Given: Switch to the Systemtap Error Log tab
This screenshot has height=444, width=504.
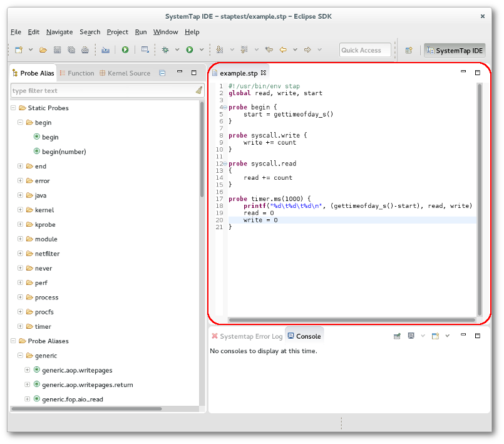Looking at the screenshot, I should 247,336.
